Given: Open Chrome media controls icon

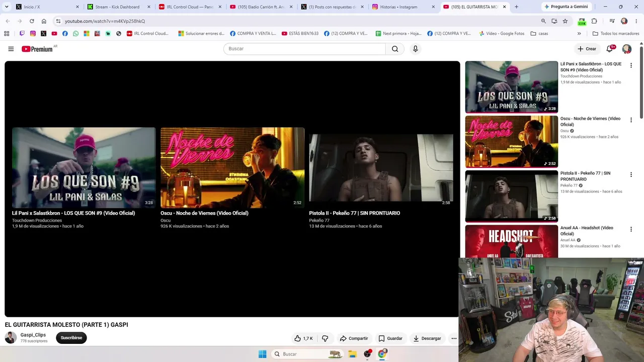Looking at the screenshot, I should [612, 21].
